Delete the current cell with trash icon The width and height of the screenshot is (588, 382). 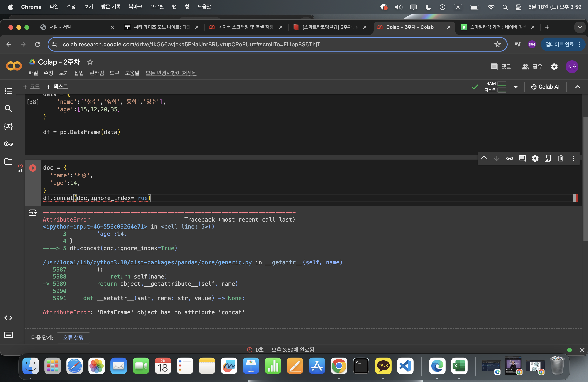tap(561, 158)
